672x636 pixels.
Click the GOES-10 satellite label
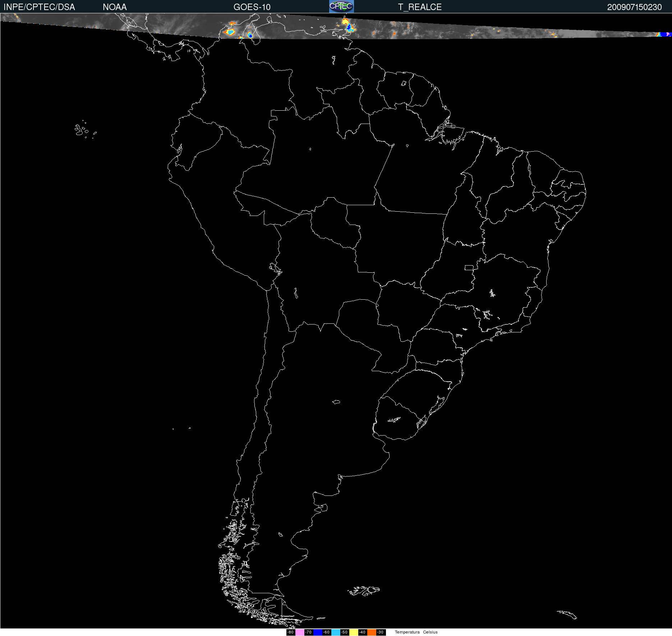pyautogui.click(x=252, y=7)
